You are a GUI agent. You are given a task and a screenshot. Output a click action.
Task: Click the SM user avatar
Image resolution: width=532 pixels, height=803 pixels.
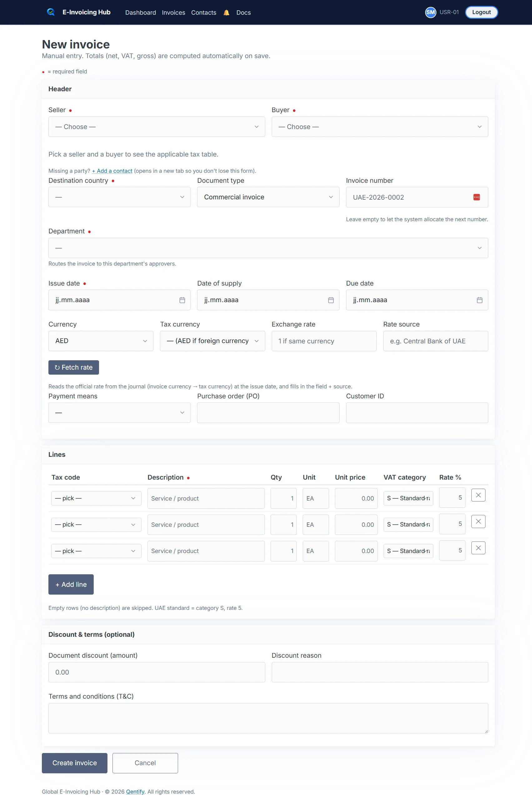tap(430, 12)
